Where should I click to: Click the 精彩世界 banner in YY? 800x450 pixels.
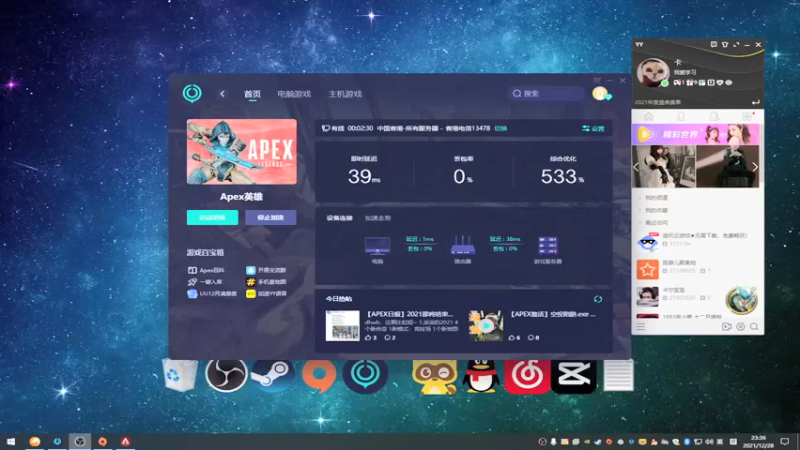click(x=695, y=135)
